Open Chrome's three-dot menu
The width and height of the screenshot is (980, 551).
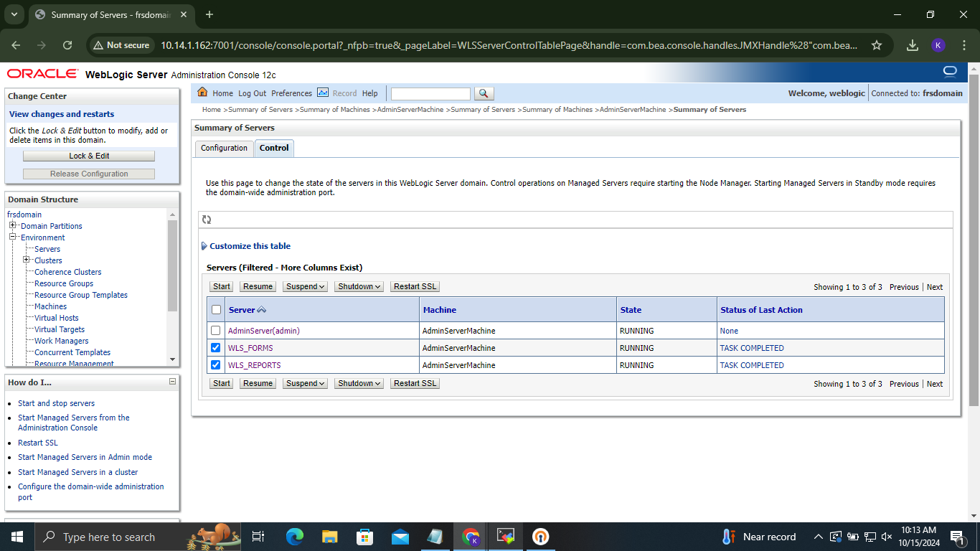tap(963, 45)
